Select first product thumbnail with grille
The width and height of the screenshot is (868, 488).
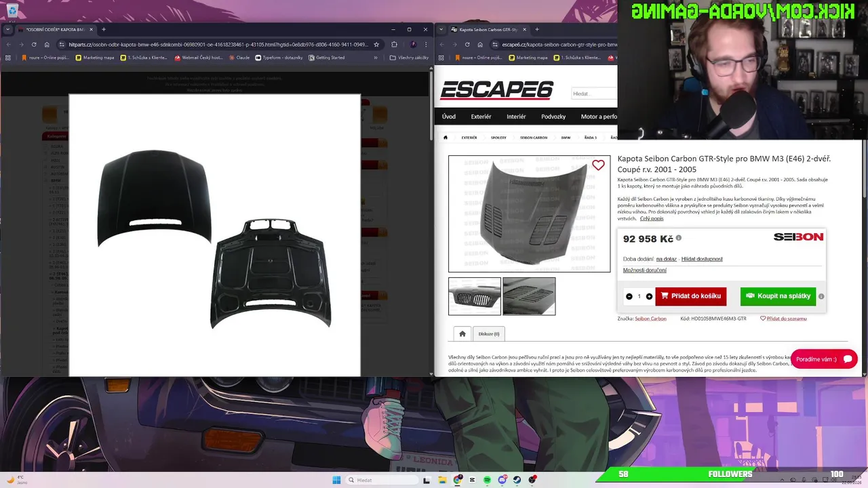point(475,296)
